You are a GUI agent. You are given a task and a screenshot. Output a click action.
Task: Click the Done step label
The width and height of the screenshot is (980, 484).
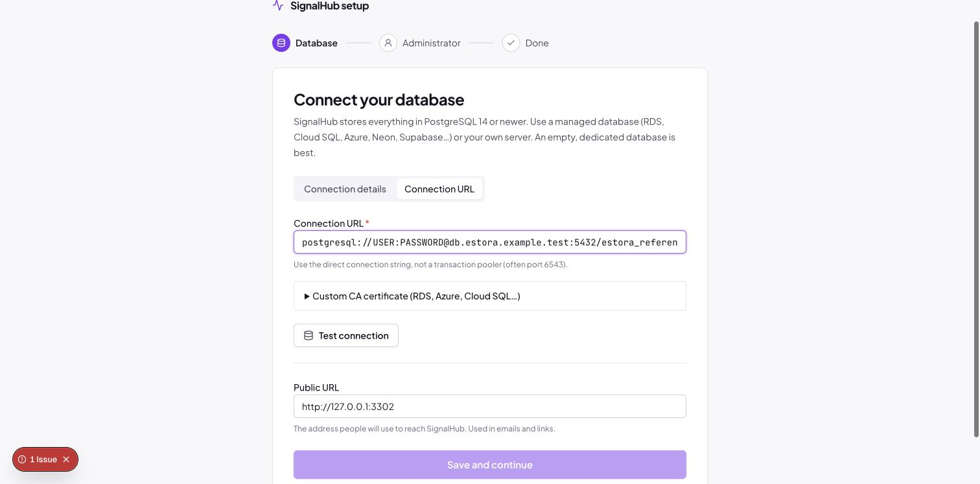point(537,43)
